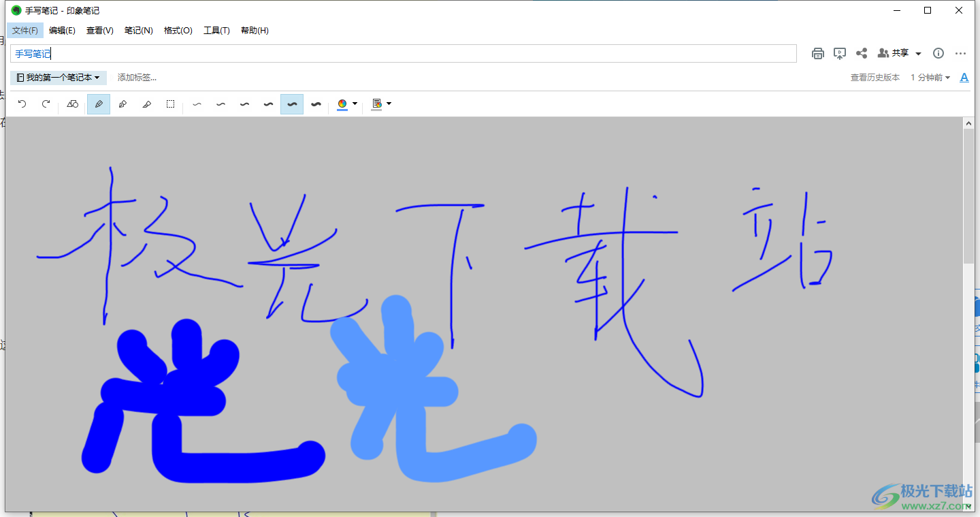980x517 pixels.
Task: Open the 查看(V) menu
Action: pyautogui.click(x=100, y=31)
